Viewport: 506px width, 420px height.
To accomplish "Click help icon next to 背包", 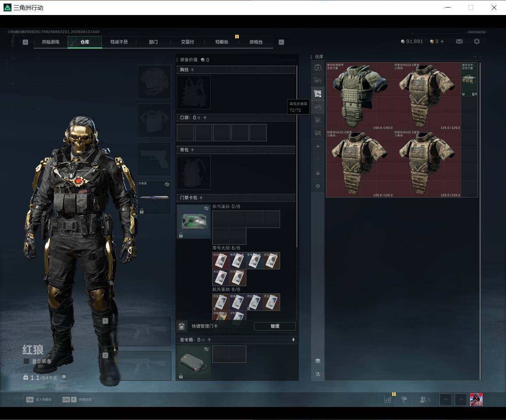I will click(193, 150).
